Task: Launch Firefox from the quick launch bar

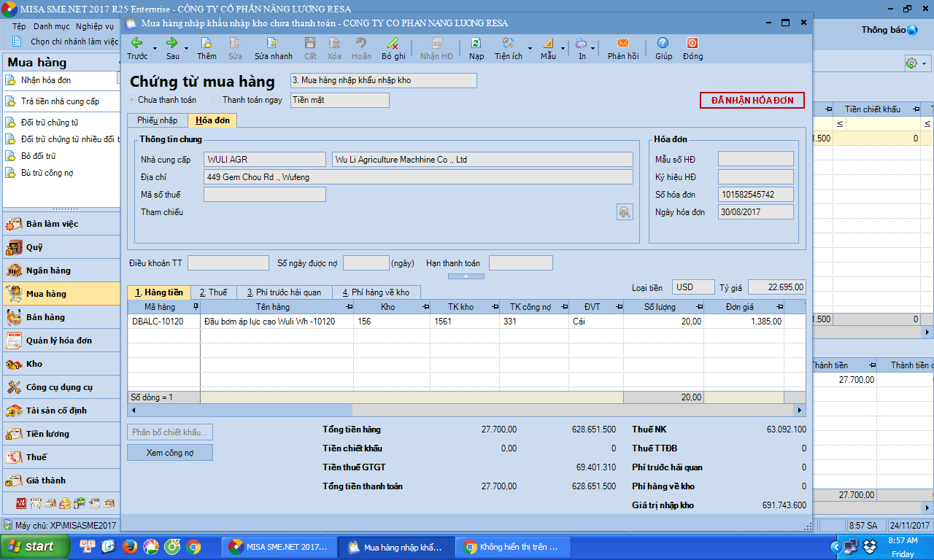Action: point(130,546)
